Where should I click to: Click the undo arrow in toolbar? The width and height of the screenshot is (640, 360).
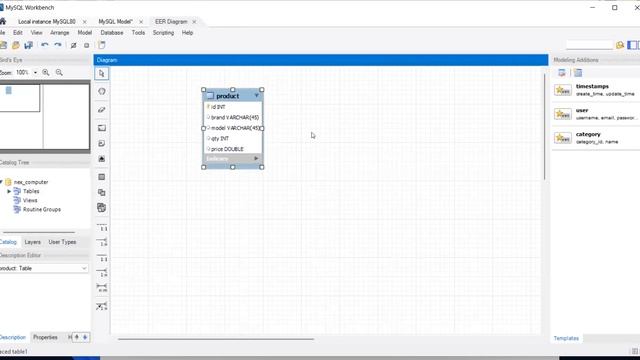pos(45,45)
